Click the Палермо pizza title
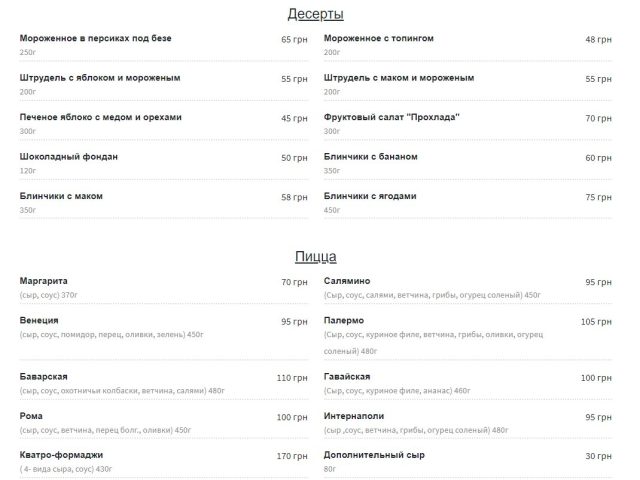This screenshot has height=480, width=640. tap(344, 321)
